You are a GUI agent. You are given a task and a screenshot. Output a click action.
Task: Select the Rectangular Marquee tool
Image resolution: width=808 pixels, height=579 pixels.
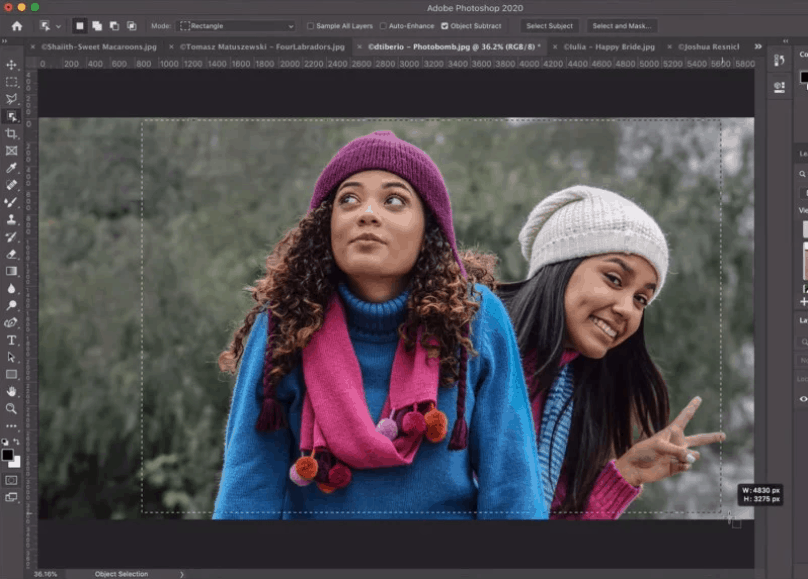pos(12,82)
